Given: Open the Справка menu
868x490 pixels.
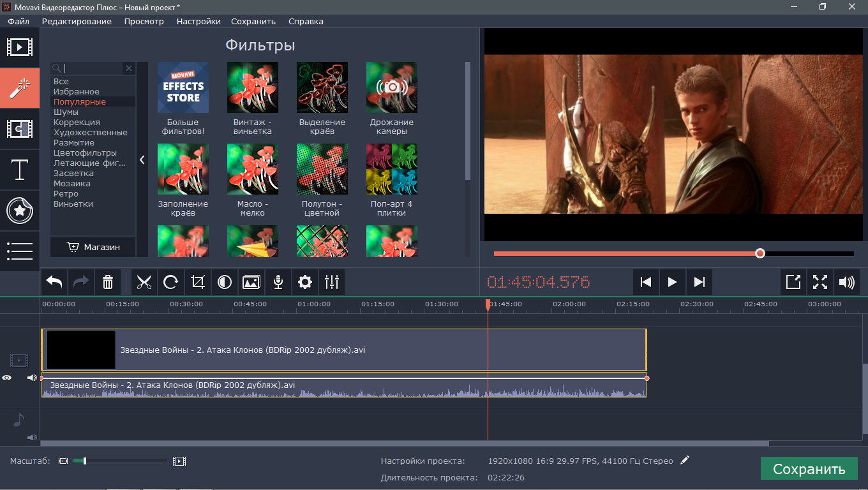Looking at the screenshot, I should pyautogui.click(x=306, y=21).
